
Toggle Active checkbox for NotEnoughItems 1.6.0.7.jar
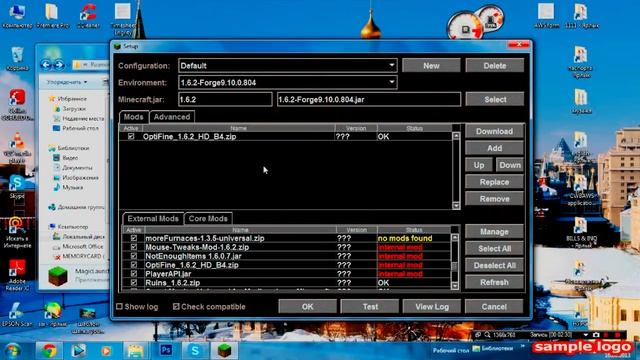point(133,256)
